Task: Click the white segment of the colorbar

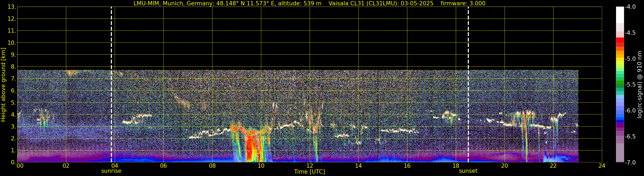Action: click(x=620, y=15)
